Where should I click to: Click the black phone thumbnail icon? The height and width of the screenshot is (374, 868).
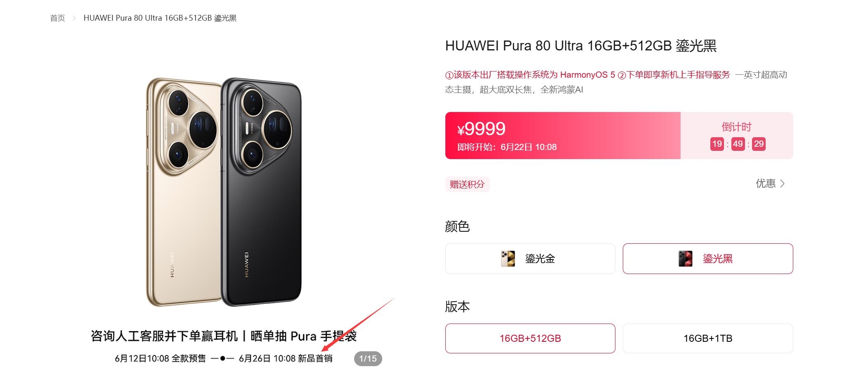tap(686, 259)
